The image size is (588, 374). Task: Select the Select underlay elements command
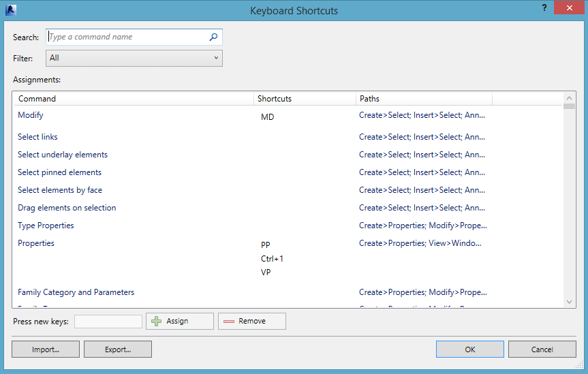point(63,155)
